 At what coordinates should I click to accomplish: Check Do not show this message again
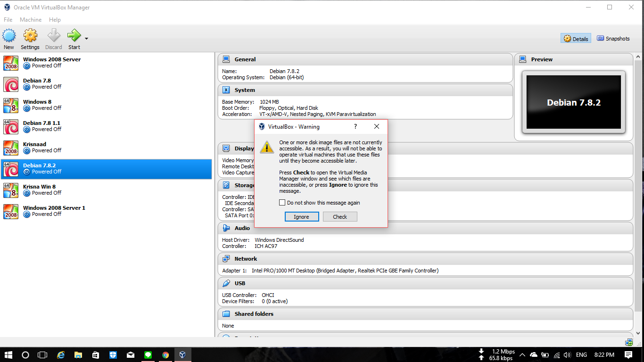(282, 203)
